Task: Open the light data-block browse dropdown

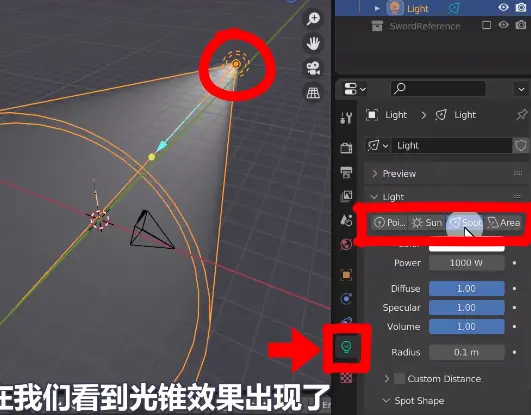Action: click(378, 146)
